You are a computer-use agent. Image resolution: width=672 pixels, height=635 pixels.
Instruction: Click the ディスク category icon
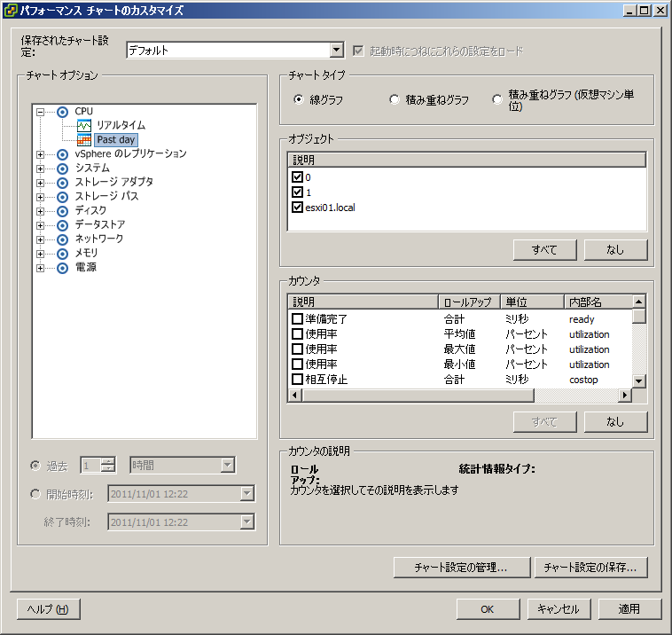pos(62,211)
